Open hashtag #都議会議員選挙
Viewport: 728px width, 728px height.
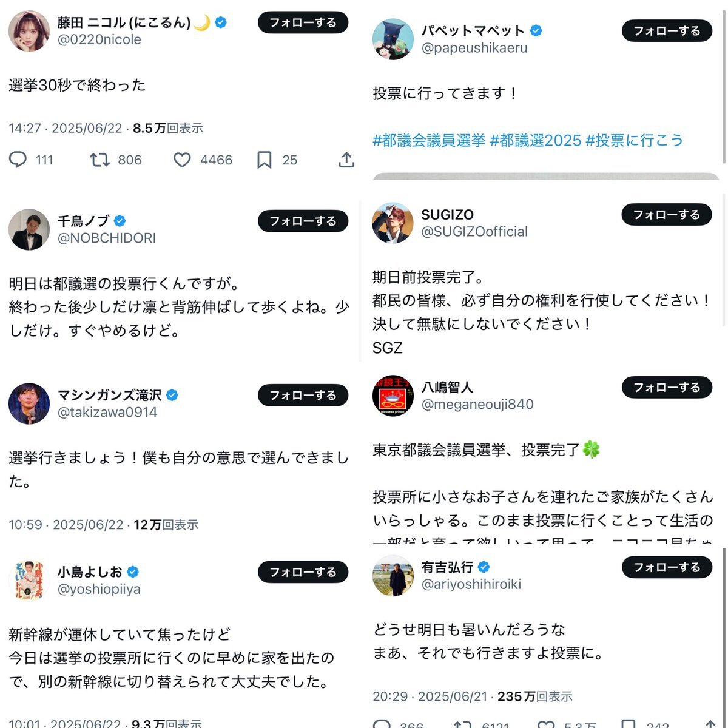429,140
